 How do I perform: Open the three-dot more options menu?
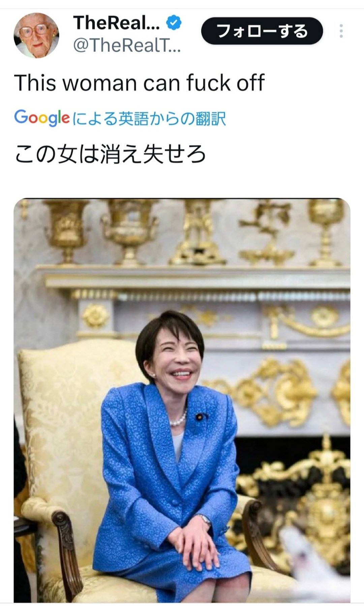(x=341, y=31)
